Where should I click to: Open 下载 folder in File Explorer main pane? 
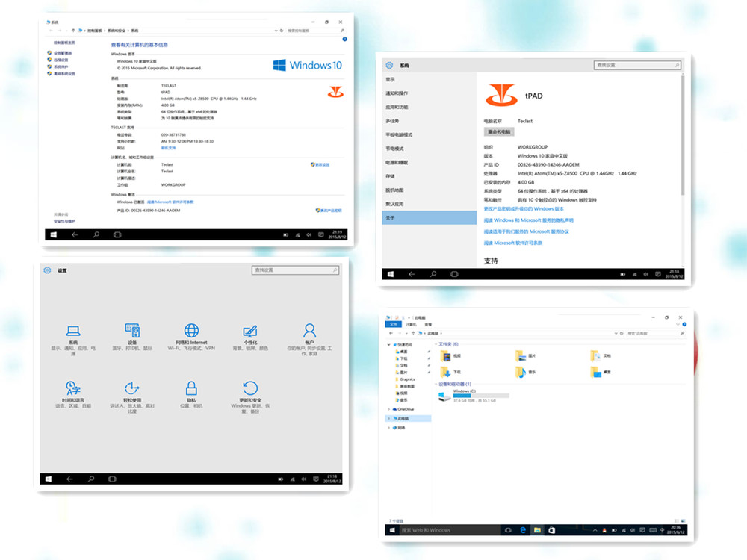tap(450, 372)
